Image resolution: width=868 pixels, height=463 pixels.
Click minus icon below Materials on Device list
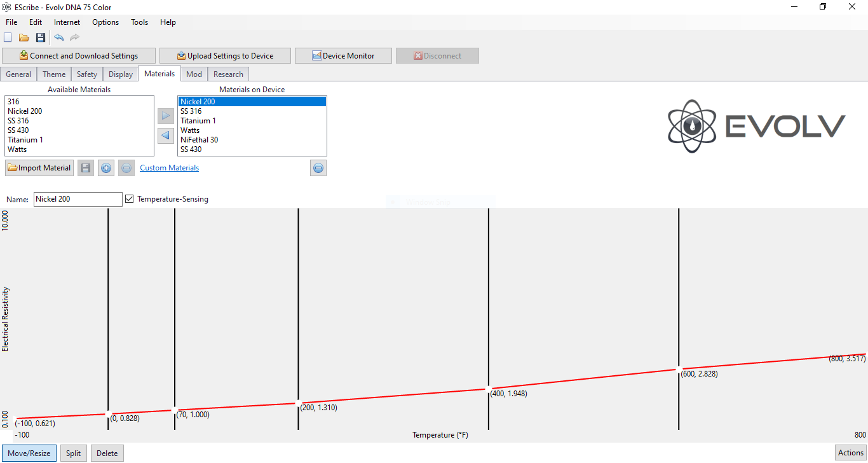318,168
